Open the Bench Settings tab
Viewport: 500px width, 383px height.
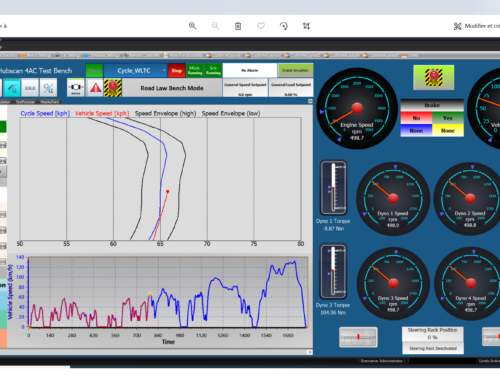tap(36, 55)
